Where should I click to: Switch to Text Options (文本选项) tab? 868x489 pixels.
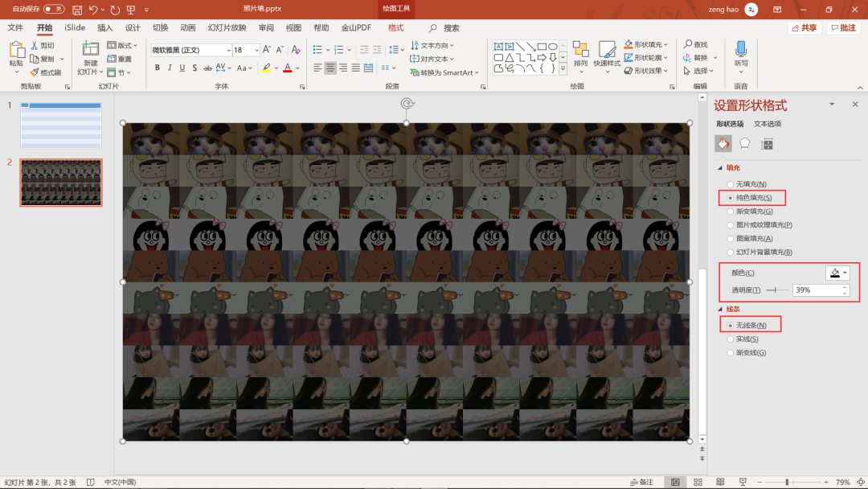[767, 124]
